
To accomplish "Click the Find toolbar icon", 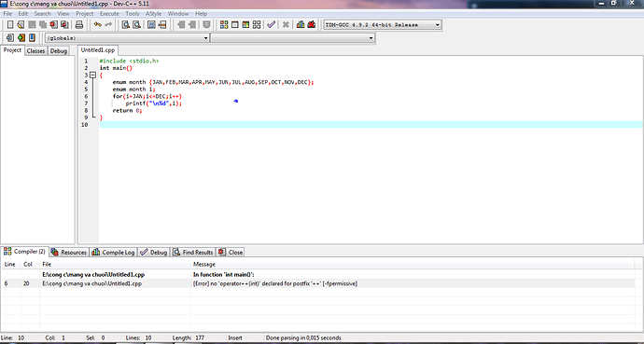I will tap(126, 24).
